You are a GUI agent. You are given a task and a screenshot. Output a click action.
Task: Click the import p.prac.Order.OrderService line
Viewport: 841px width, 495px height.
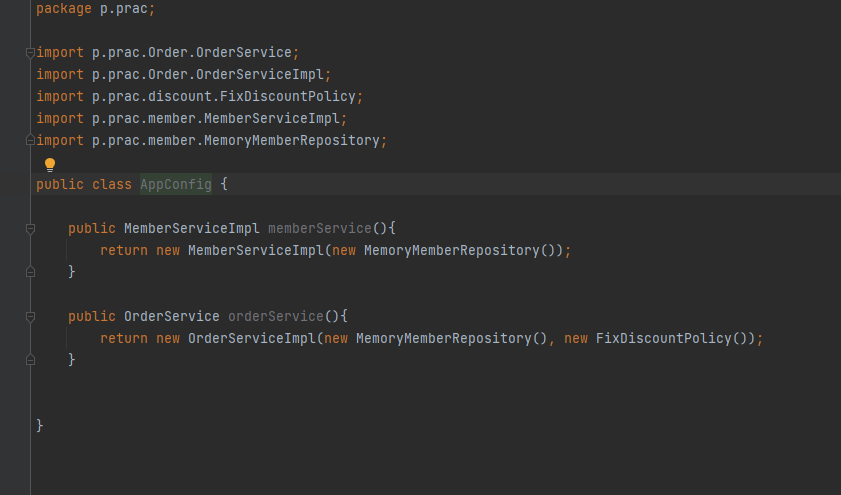pos(167,53)
